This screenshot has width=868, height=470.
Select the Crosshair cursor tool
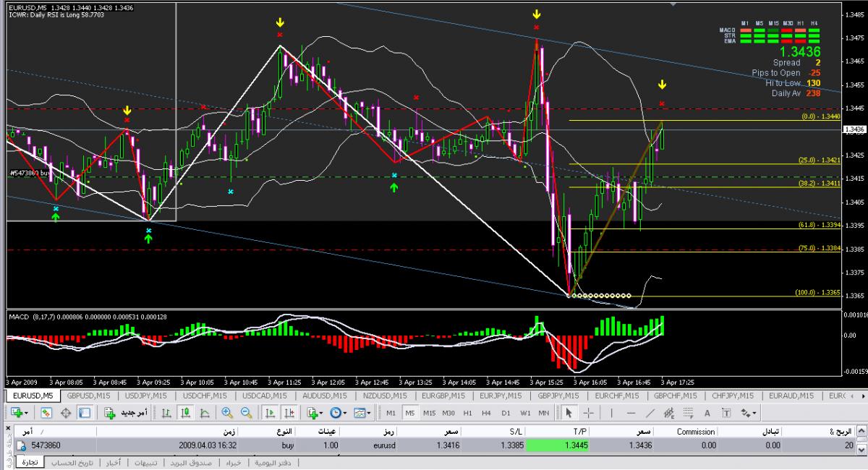click(589, 413)
